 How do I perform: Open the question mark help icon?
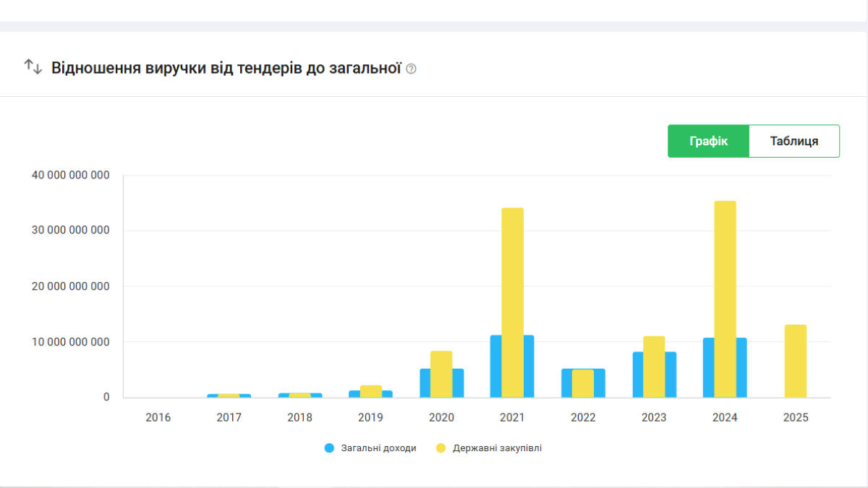(x=411, y=69)
